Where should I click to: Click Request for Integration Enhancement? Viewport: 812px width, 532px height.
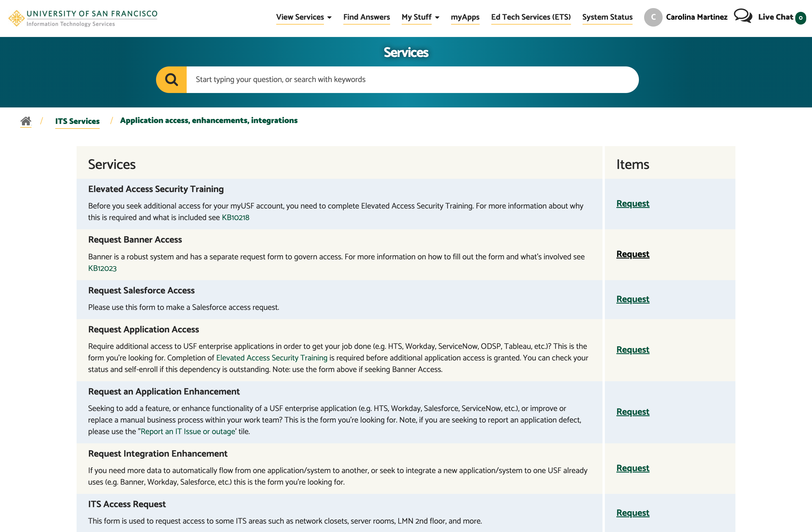tap(633, 468)
